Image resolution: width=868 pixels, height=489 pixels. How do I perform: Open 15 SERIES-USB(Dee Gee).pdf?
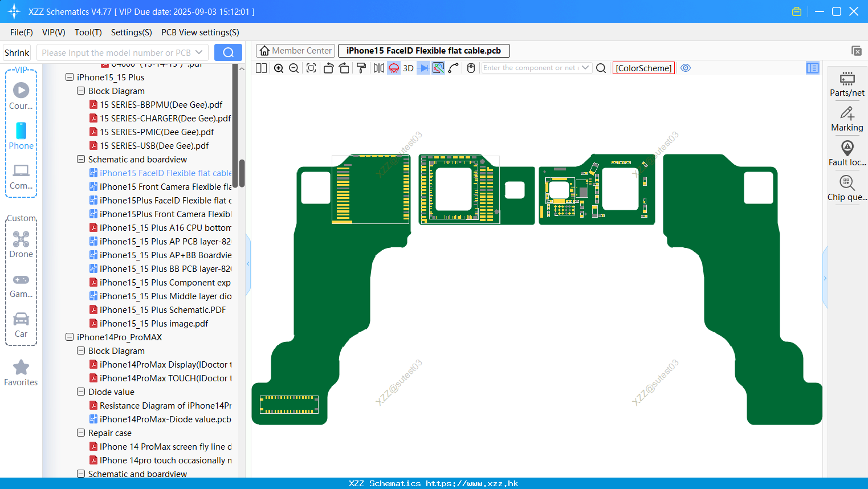point(149,145)
